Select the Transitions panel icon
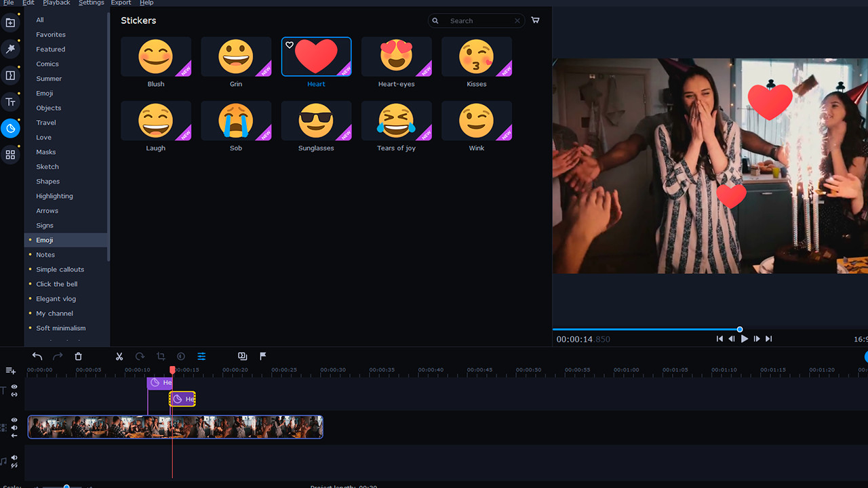The image size is (868, 488). coord(10,75)
